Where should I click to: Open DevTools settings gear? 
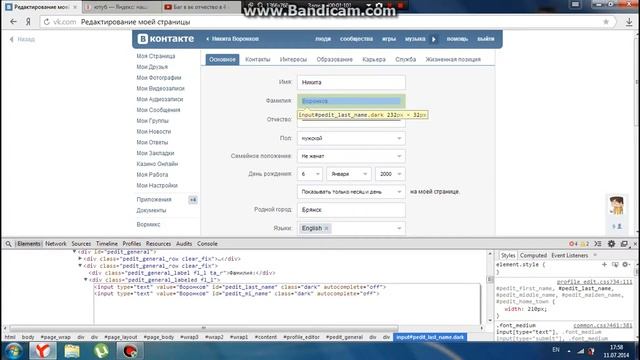(611, 244)
